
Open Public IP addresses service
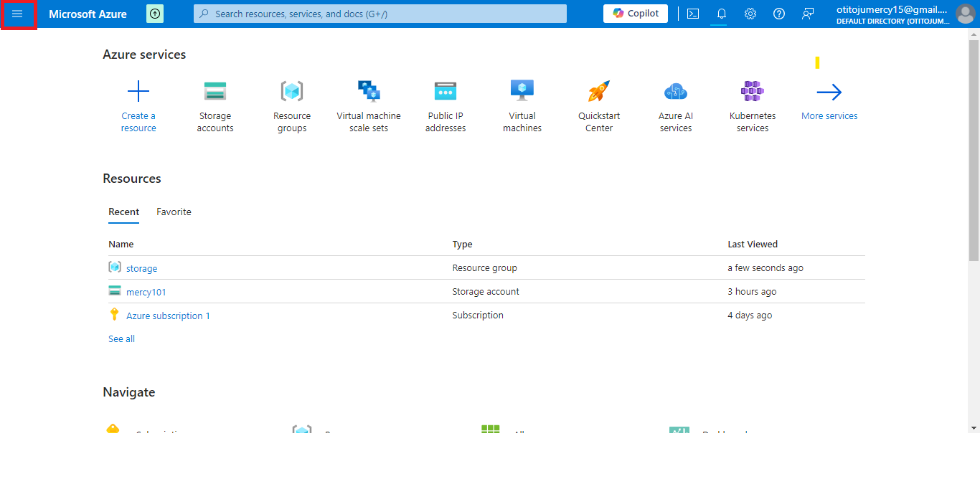(445, 92)
